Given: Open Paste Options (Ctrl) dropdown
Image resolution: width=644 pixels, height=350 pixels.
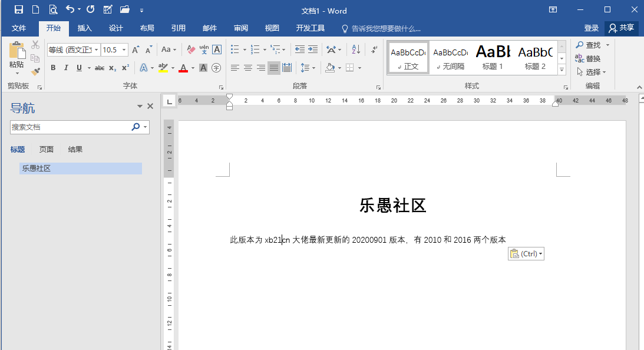Looking at the screenshot, I should coord(526,254).
